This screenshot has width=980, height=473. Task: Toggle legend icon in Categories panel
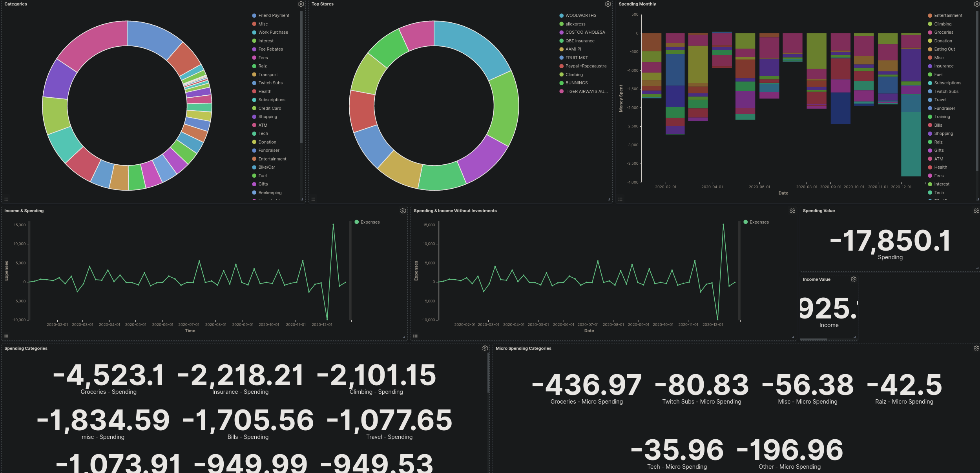pos(6,199)
